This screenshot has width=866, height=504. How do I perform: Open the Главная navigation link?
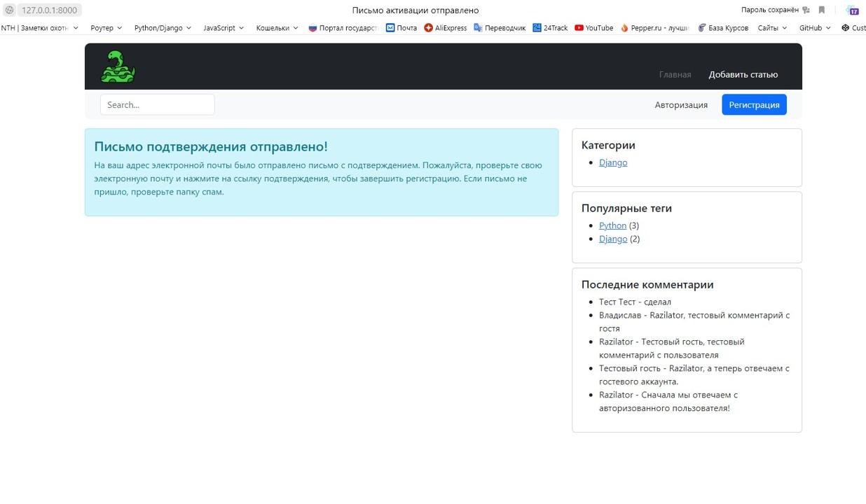(675, 74)
